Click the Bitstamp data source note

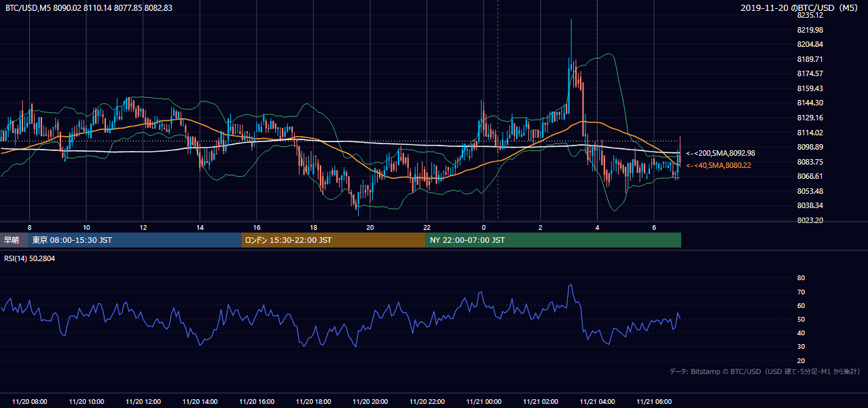tap(765, 372)
